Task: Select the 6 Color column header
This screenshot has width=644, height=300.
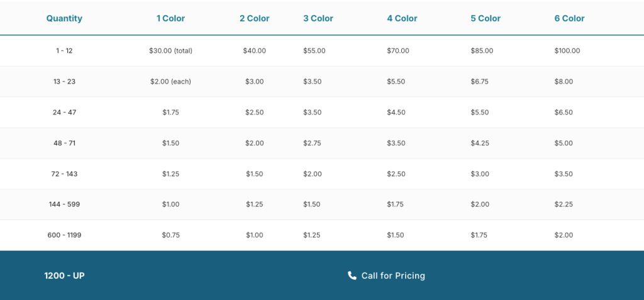Action: [x=569, y=18]
